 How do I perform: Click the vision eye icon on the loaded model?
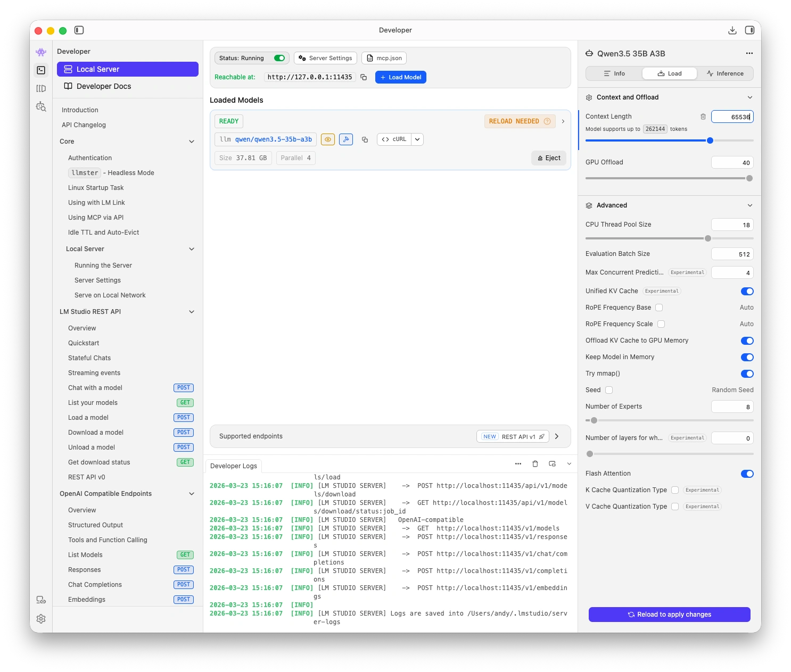tap(328, 139)
